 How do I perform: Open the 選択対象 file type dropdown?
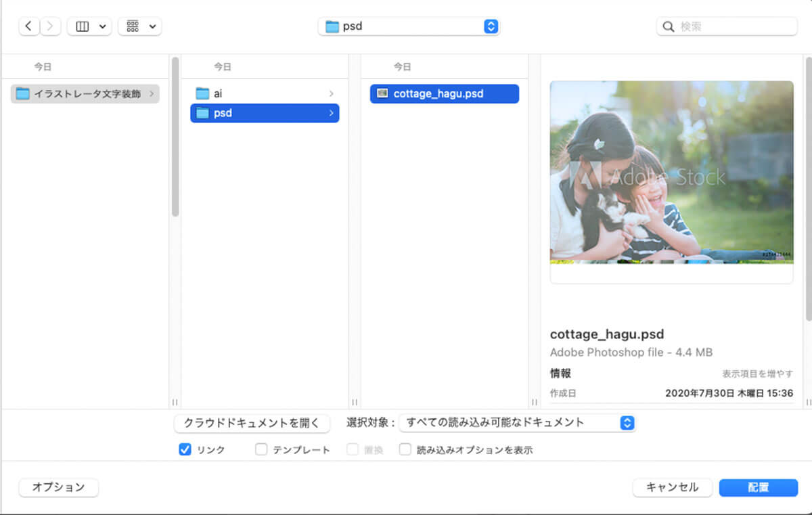[518, 423]
